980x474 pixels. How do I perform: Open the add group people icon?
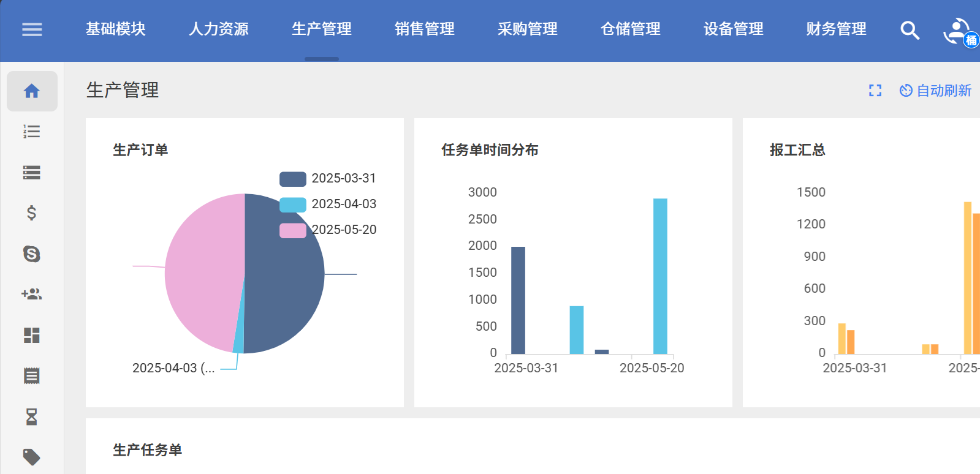pos(32,294)
